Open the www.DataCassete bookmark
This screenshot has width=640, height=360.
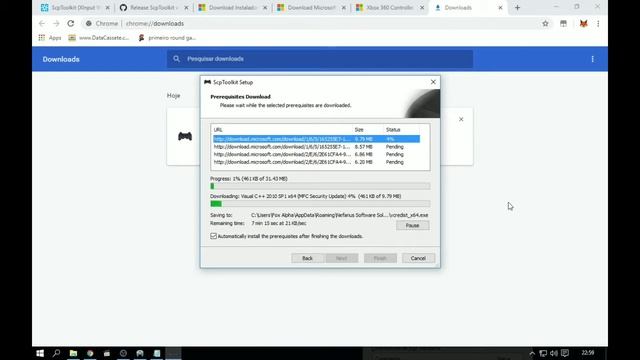tap(99, 38)
